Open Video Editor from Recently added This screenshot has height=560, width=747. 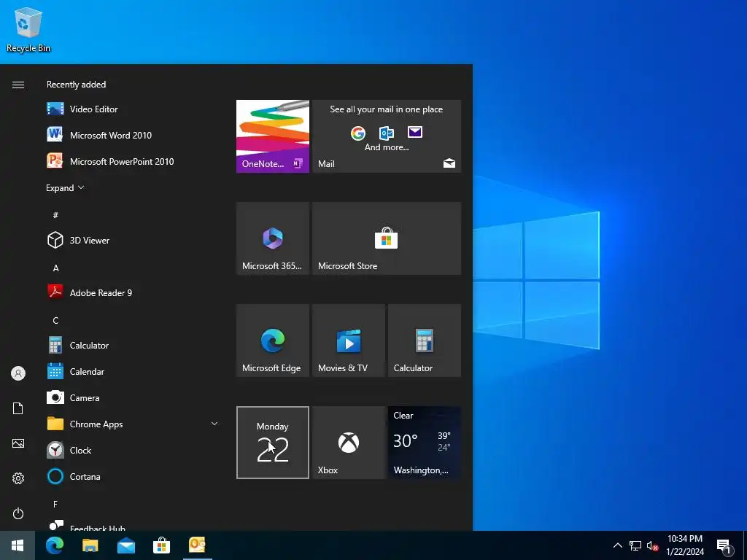133,109
